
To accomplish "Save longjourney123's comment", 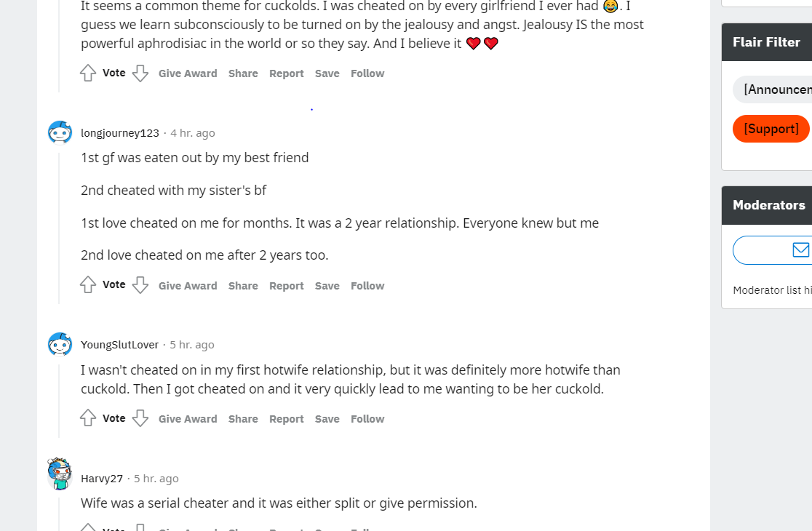I will click(x=327, y=286).
